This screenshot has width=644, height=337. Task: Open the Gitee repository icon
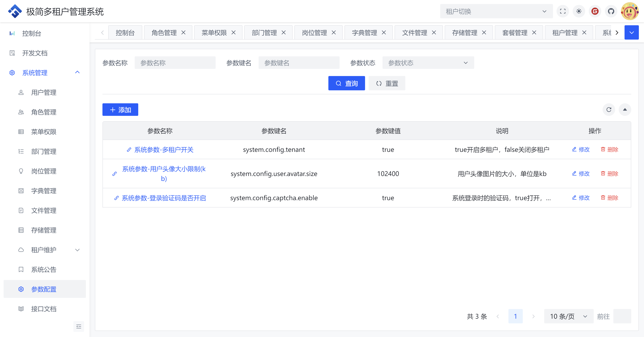coord(595,11)
